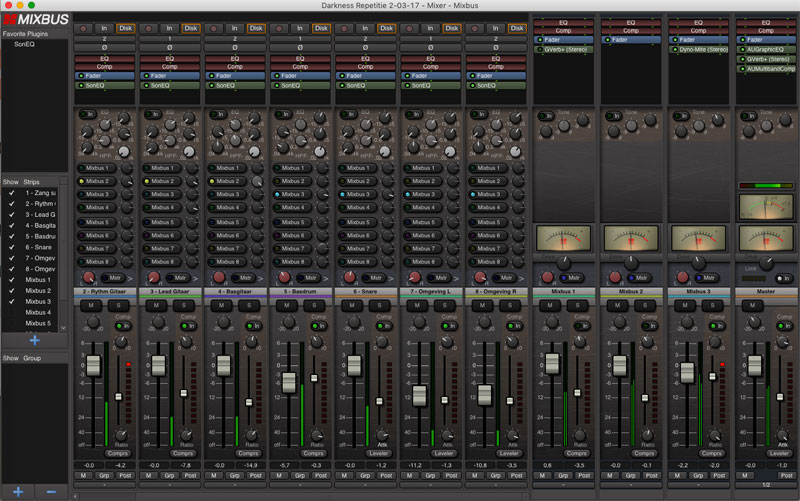This screenshot has height=501, width=800.
Task: Click the HPF knob on Rythm Gitaar strip
Action: [124, 152]
